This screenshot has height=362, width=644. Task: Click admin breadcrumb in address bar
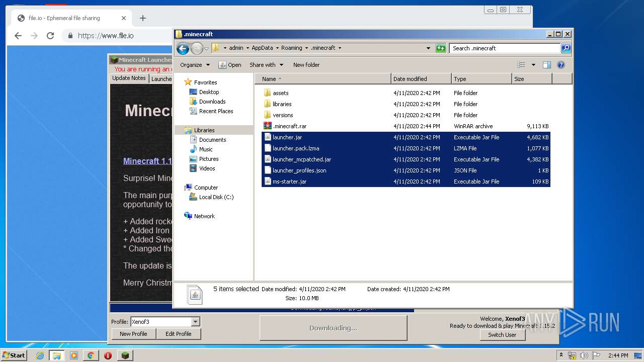pos(236,48)
